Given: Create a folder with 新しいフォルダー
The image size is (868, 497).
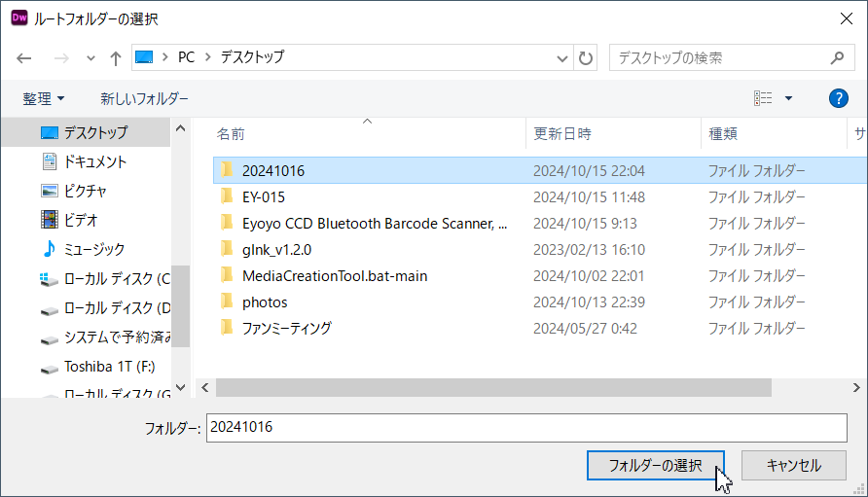Looking at the screenshot, I should click(144, 98).
